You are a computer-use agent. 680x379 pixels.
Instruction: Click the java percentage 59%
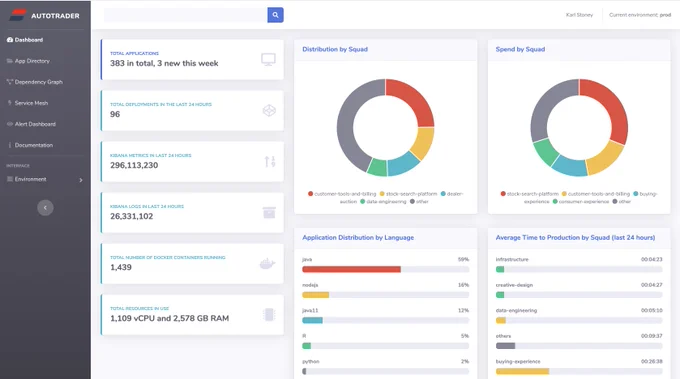click(463, 259)
